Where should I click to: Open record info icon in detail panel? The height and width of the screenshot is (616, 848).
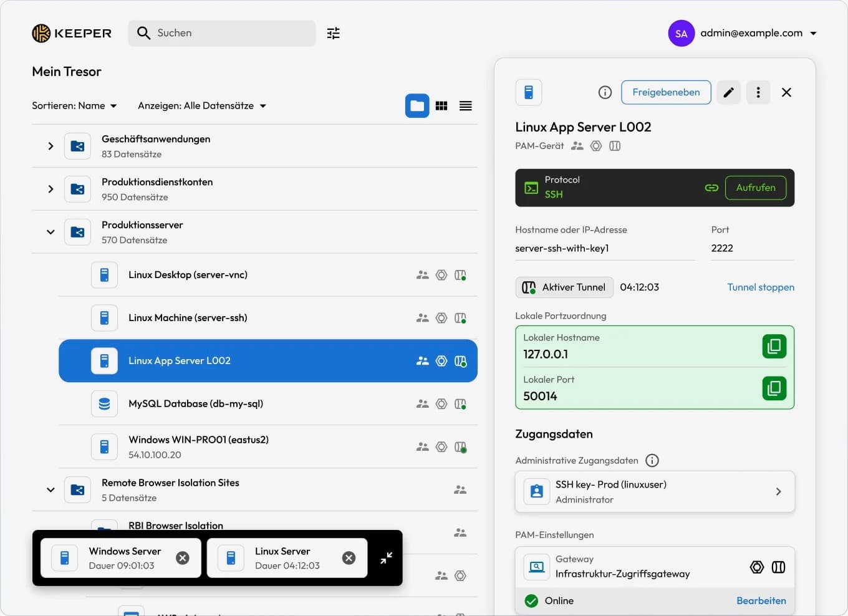coord(605,92)
